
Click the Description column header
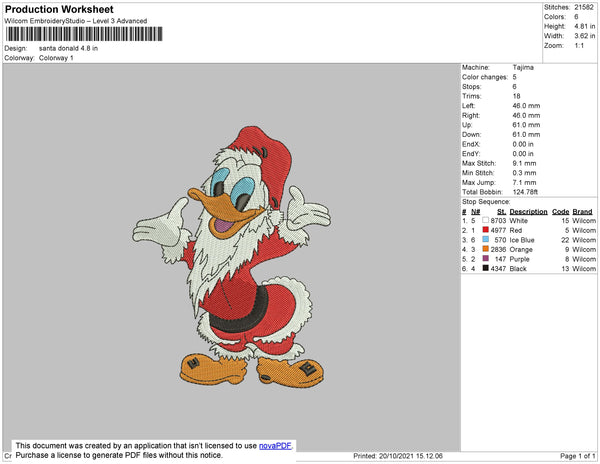coord(528,211)
